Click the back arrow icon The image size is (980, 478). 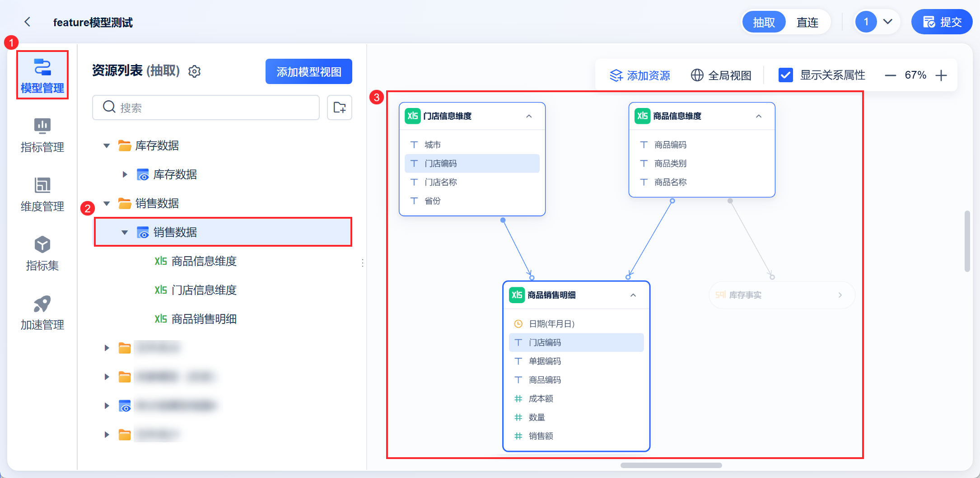click(x=28, y=22)
